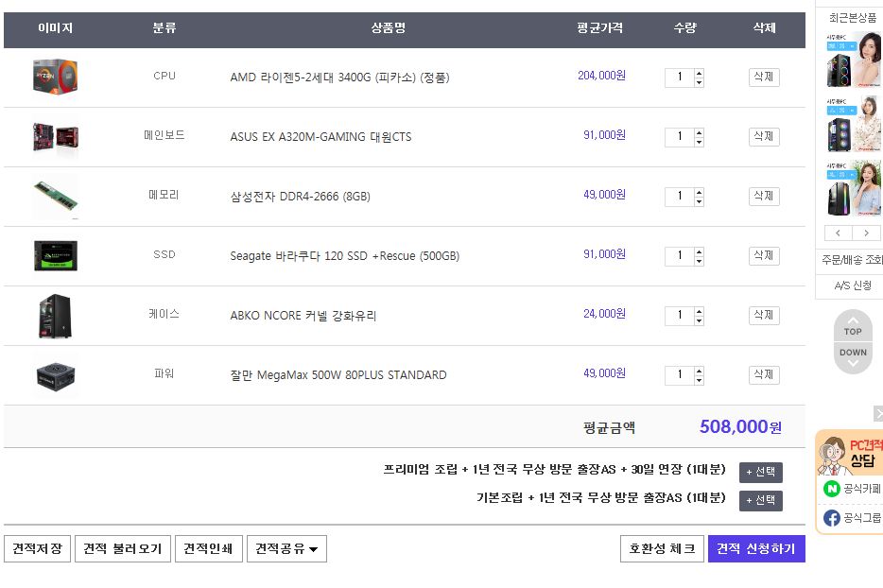
Task: Decrease quantity for Seagate SSD row
Action: [x=699, y=261]
